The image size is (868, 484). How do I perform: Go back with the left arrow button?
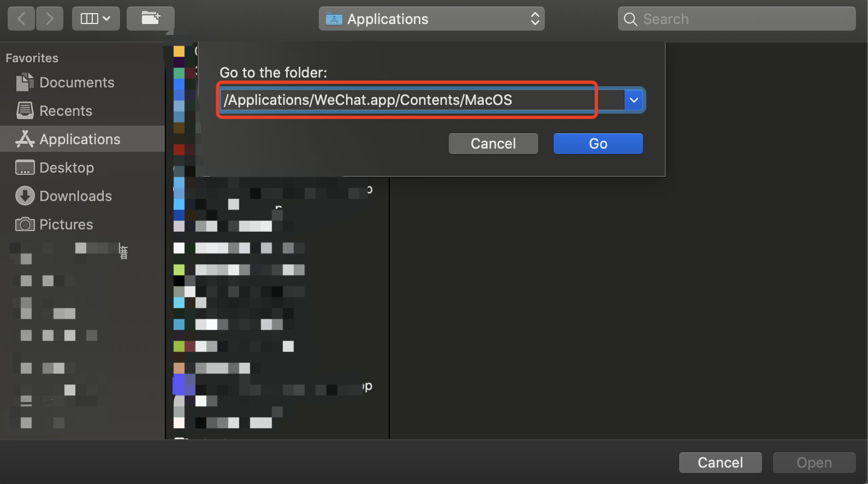tap(21, 19)
